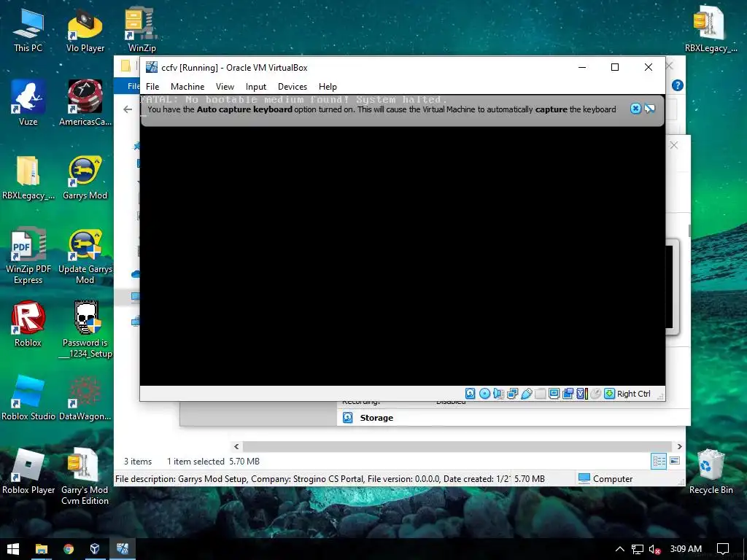This screenshot has width=747, height=560.
Task: Select the RBXLegacy zip file top right
Action: 711,30
